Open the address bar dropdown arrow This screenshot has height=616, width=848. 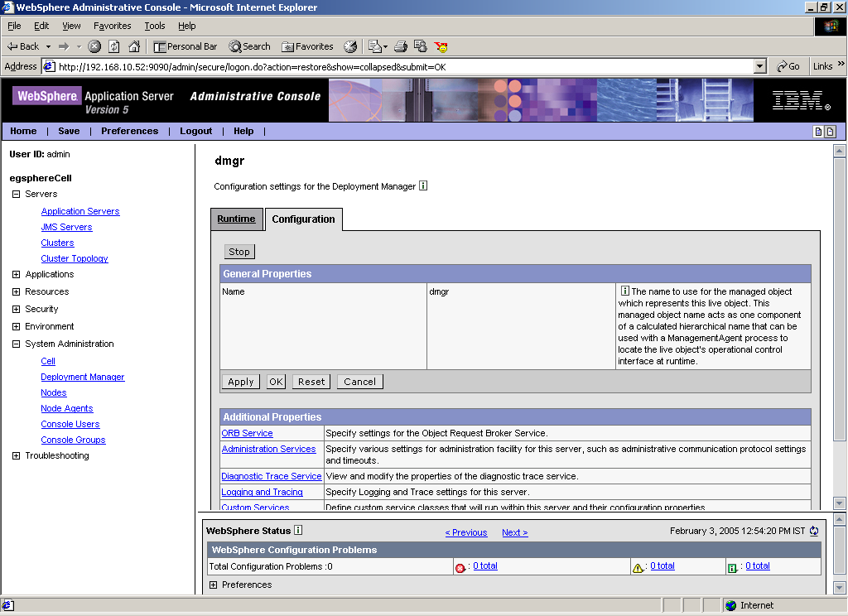pyautogui.click(x=760, y=66)
